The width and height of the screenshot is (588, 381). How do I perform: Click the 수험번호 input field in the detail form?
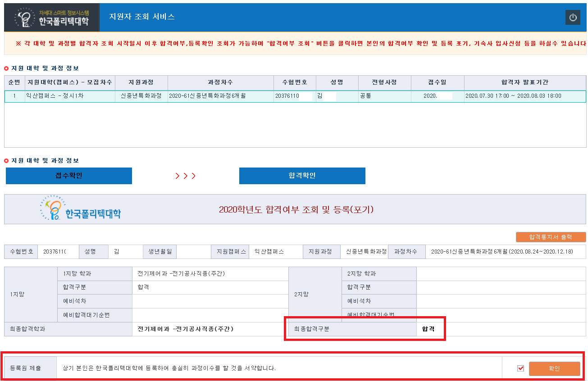point(58,252)
